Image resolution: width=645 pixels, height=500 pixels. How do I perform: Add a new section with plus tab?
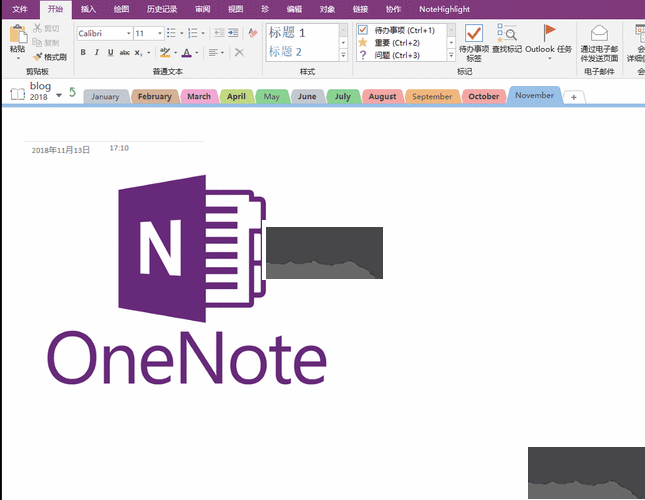pos(574,97)
